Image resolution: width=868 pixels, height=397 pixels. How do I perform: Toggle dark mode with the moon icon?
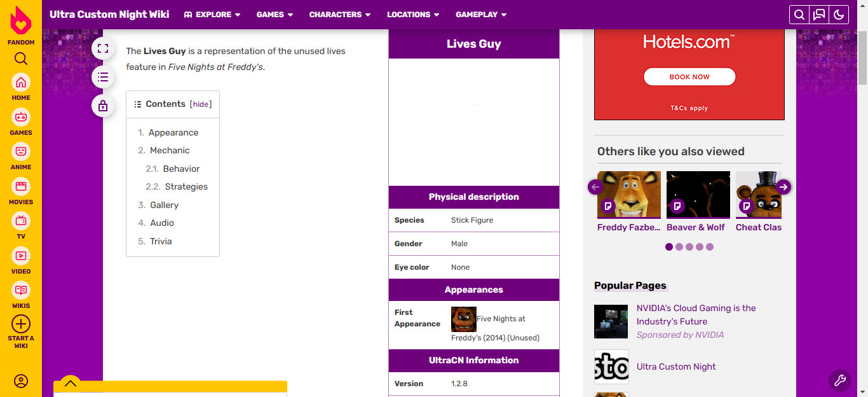click(x=839, y=15)
